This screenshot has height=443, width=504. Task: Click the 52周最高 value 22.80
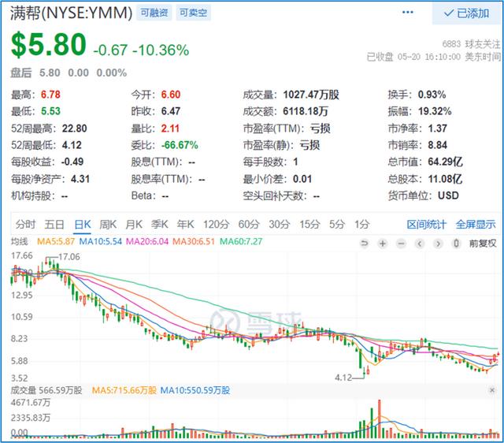[x=75, y=128]
